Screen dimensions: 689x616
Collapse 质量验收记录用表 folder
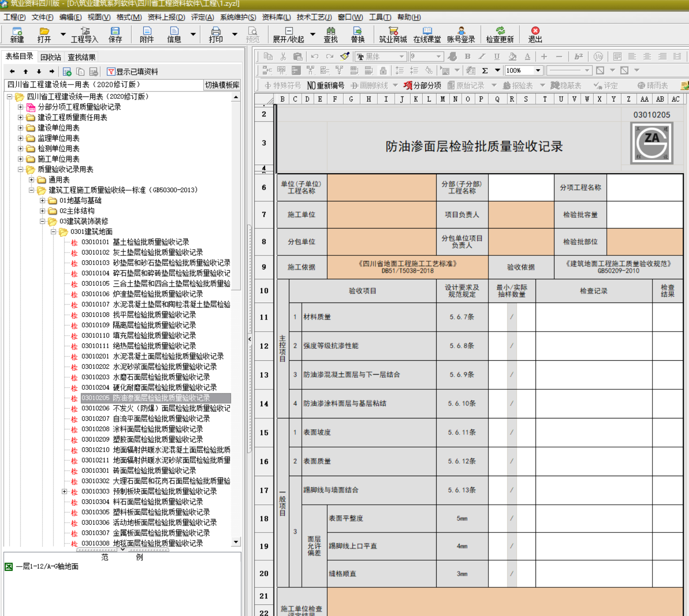pyautogui.click(x=20, y=169)
